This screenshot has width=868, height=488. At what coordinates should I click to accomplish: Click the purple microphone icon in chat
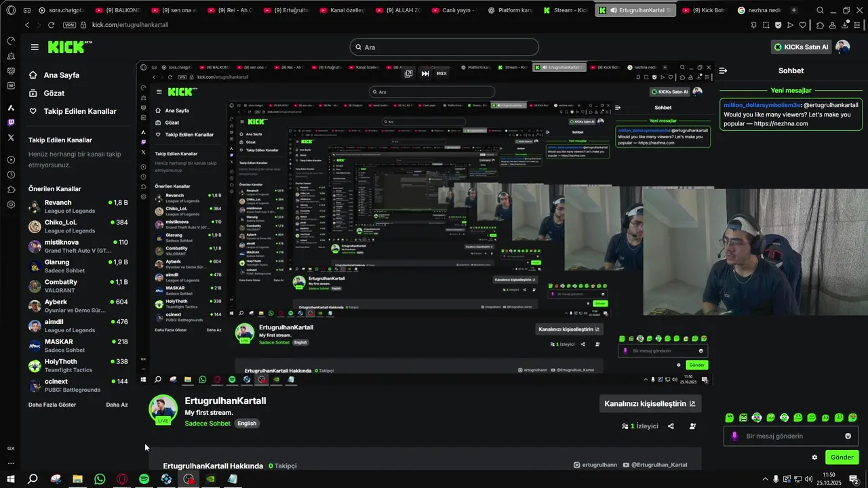734,436
